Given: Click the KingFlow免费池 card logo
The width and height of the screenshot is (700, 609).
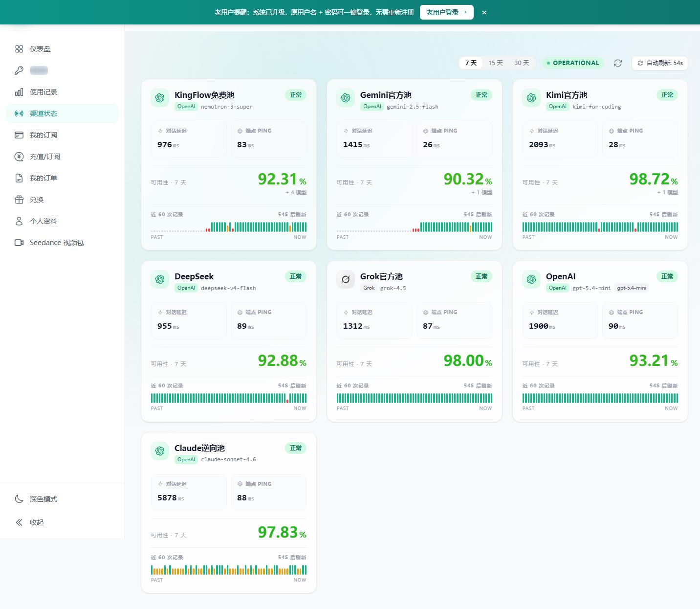Looking at the screenshot, I should tap(160, 98).
